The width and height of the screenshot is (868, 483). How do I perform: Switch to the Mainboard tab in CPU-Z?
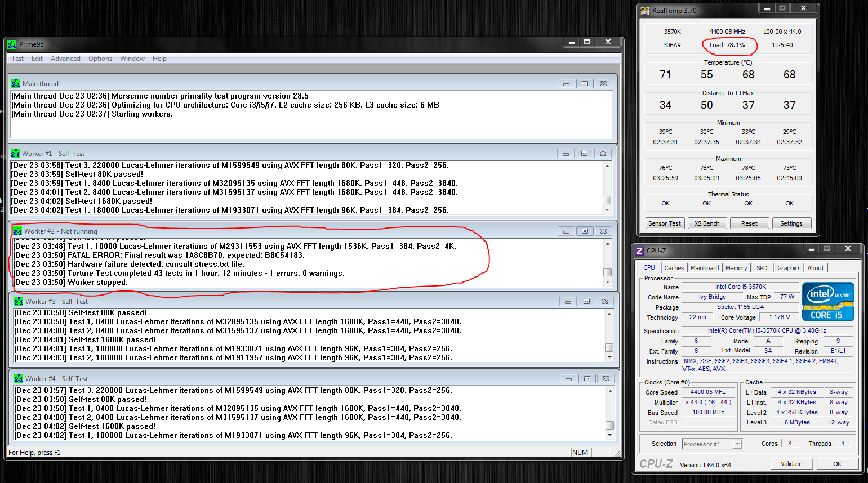705,268
